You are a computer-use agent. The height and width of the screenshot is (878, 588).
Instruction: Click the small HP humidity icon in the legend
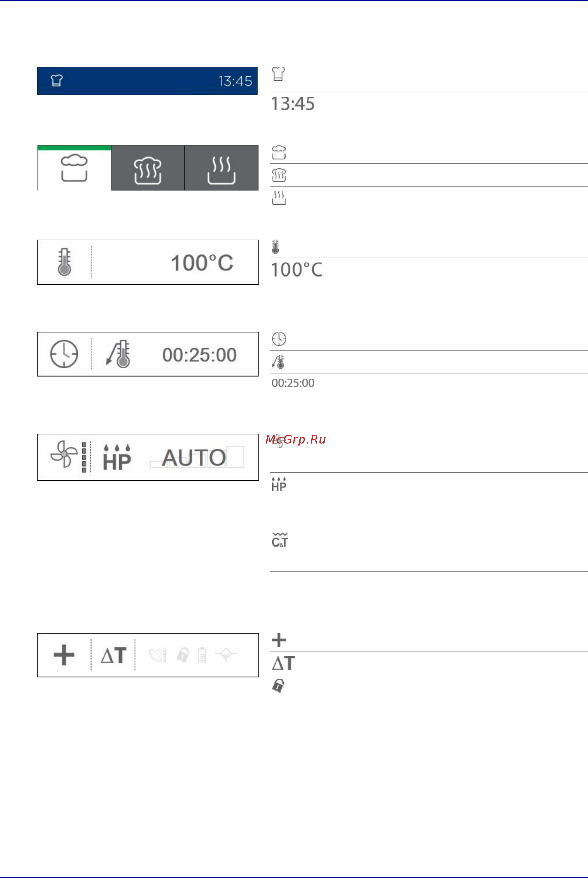click(279, 484)
